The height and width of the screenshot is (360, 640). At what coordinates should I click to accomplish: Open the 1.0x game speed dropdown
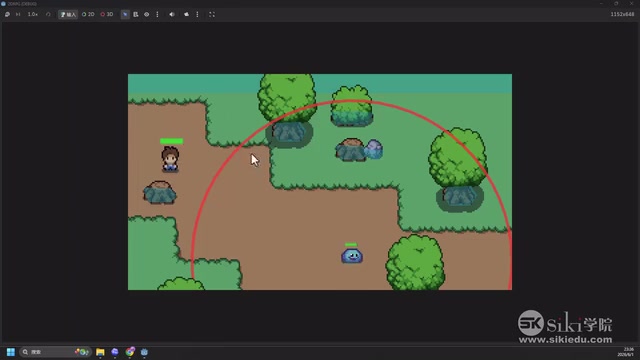coord(33,14)
